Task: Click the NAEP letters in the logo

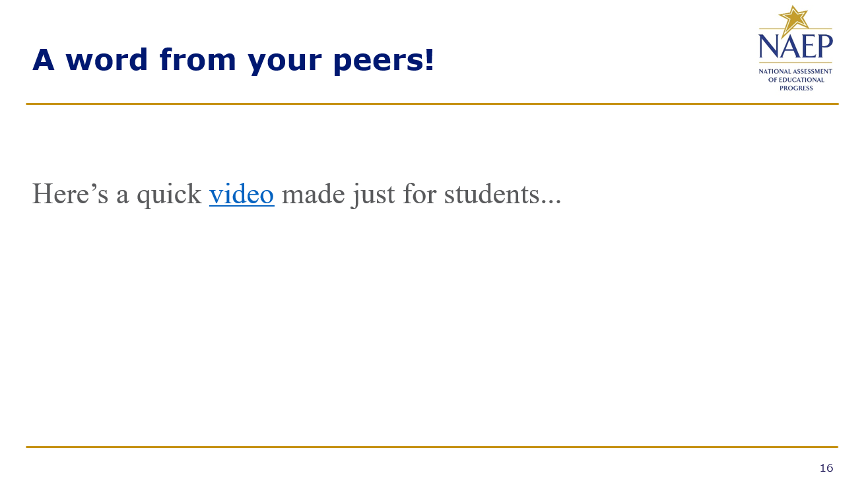Action: 795,48
